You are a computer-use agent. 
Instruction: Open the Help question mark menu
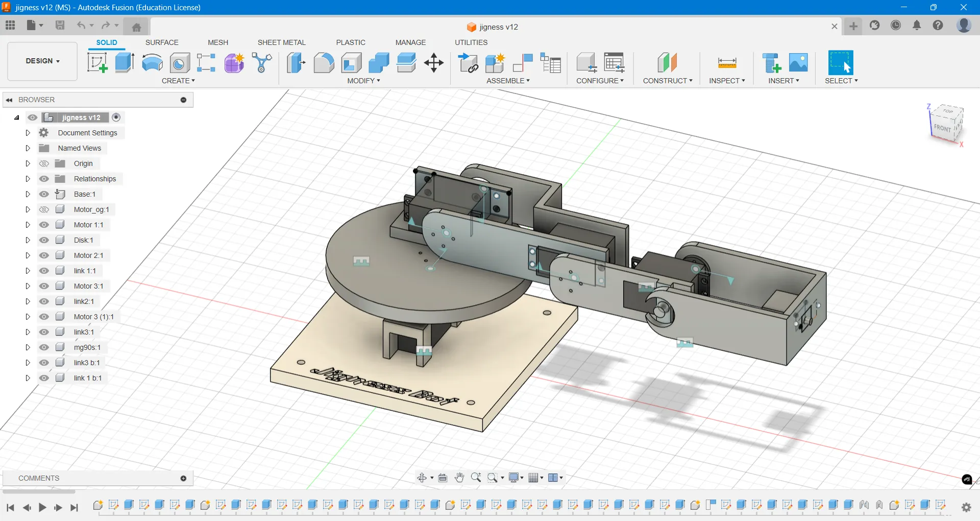(938, 26)
